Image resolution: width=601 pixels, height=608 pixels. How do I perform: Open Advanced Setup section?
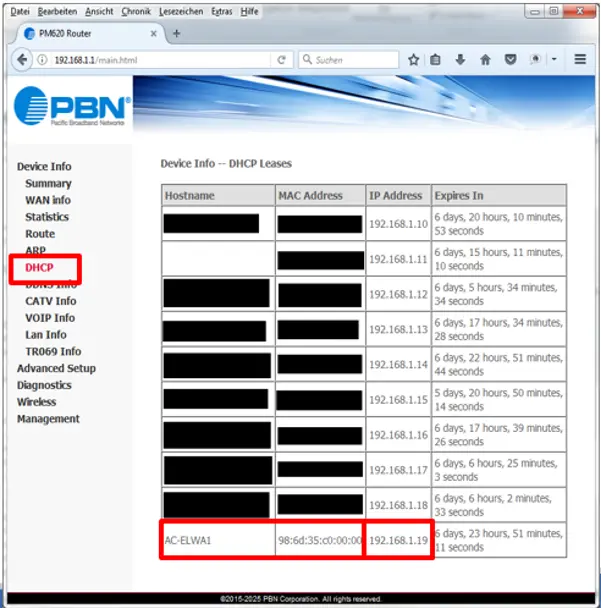pyautogui.click(x=56, y=368)
